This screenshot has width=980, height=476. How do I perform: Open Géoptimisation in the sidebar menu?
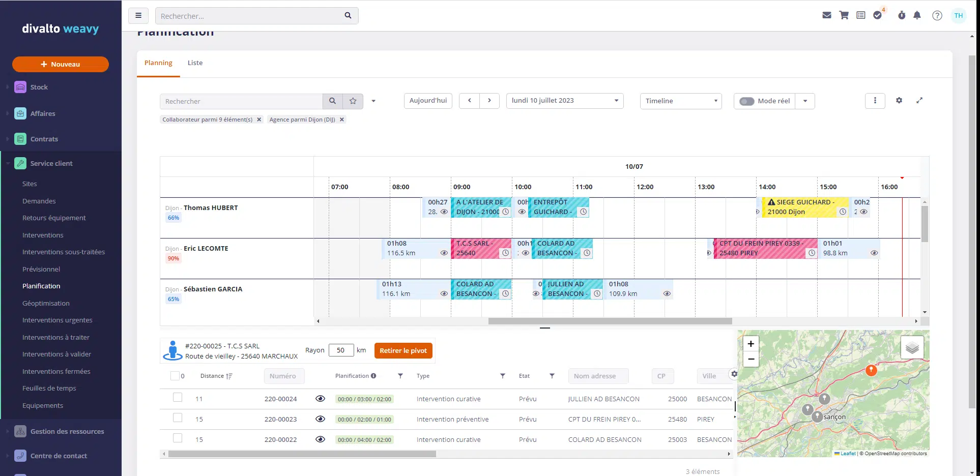tap(46, 303)
